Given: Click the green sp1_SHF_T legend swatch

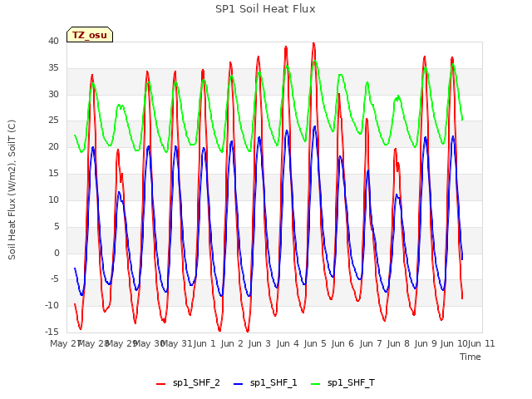Looking at the screenshot, I should tap(316, 384).
